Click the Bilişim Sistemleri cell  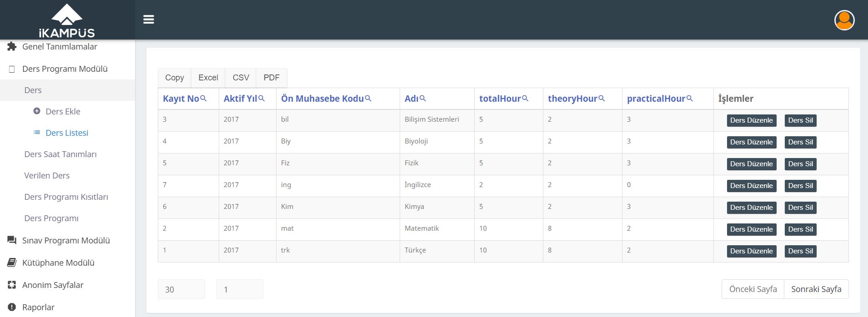click(x=437, y=120)
